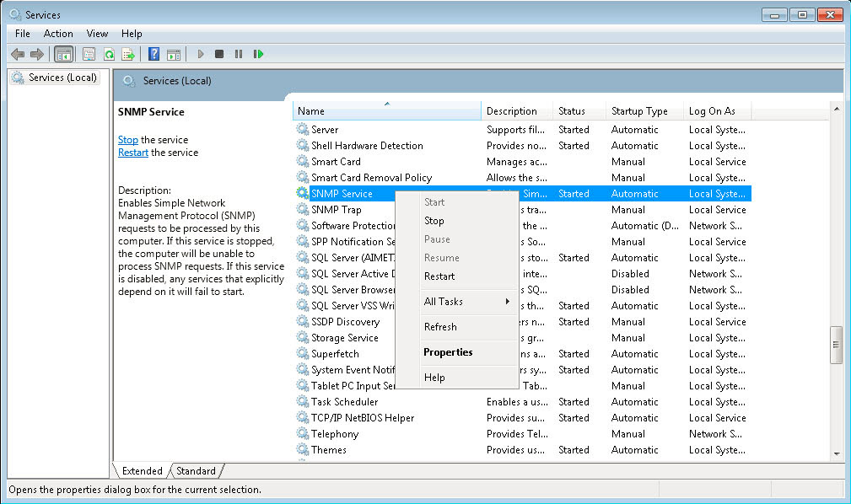Toggle the console tree visibility icon
The height and width of the screenshot is (504, 851).
64,54
